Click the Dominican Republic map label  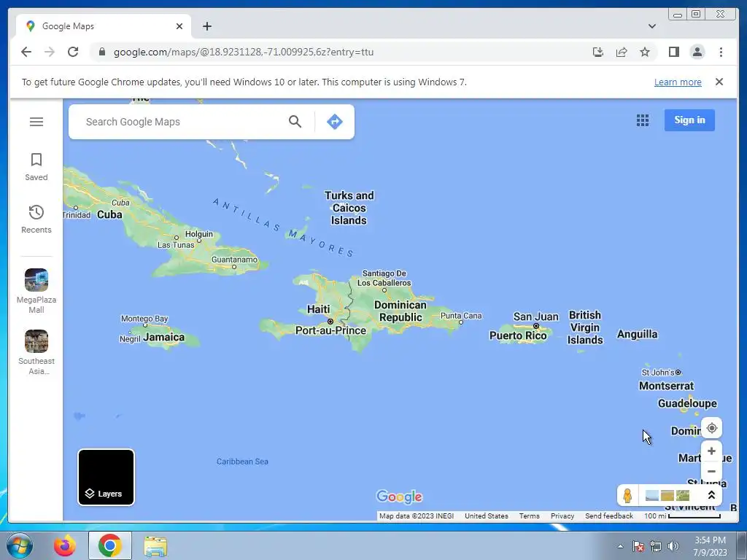[x=400, y=311]
